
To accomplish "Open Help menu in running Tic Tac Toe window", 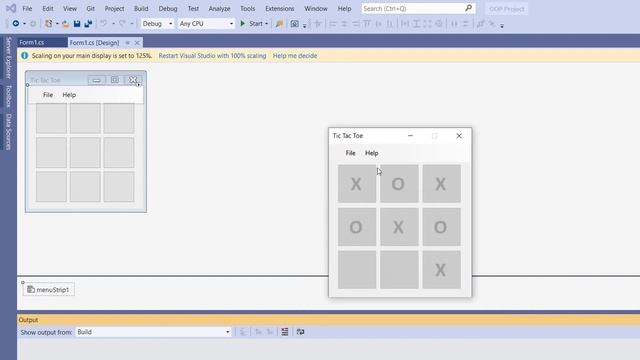I will (x=371, y=153).
